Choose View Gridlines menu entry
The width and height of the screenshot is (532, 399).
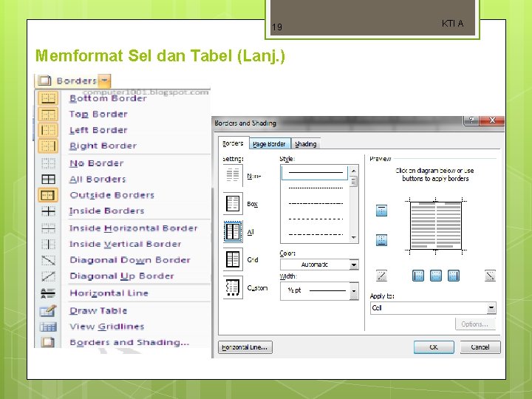pos(107,327)
